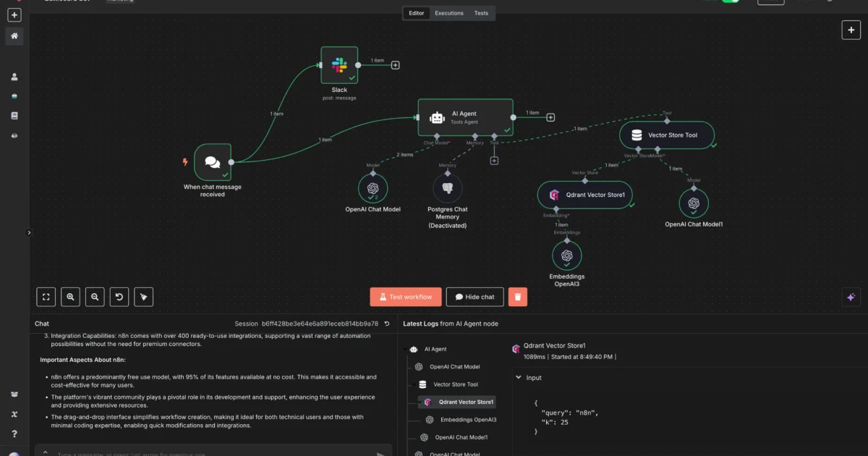Screen dimensions: 868x456
Task: Click the 'Latest Logs' heading
Action: pos(420,324)
